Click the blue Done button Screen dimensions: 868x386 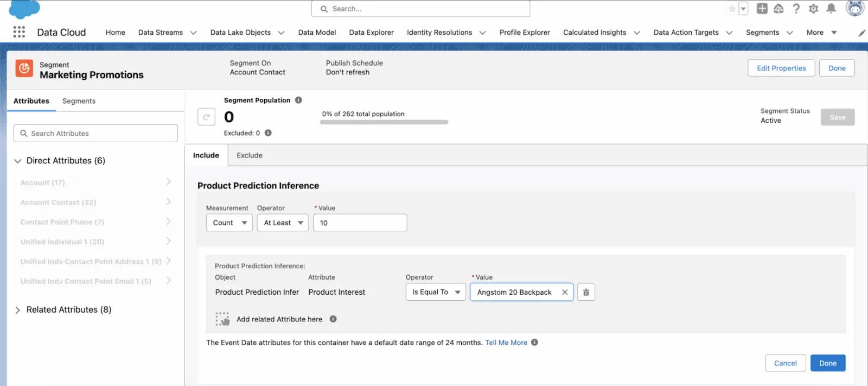828,363
